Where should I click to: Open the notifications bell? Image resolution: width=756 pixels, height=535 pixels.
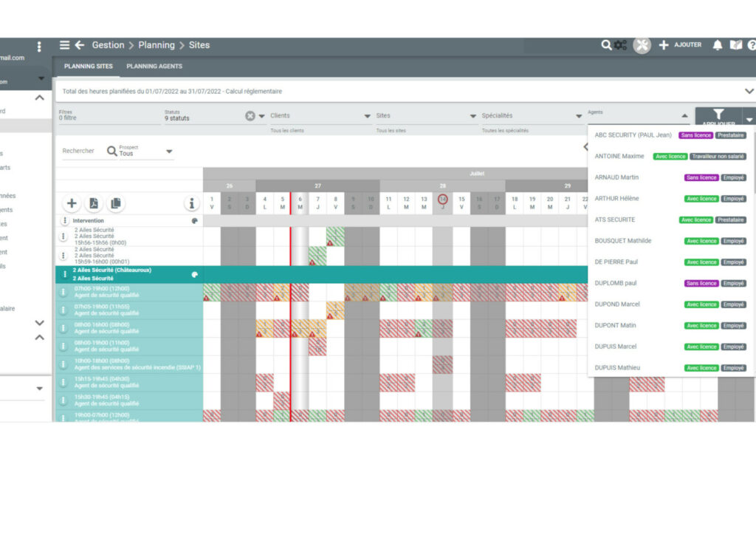click(717, 45)
